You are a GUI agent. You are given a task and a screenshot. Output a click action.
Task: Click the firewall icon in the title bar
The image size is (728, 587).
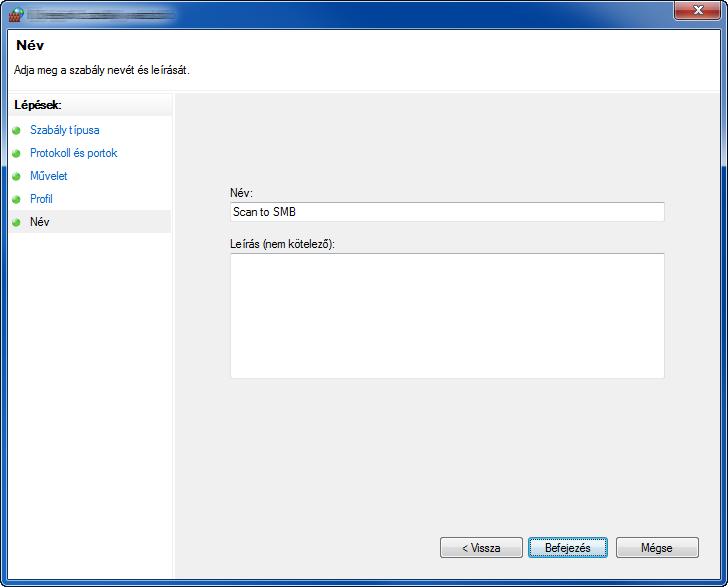pyautogui.click(x=16, y=14)
